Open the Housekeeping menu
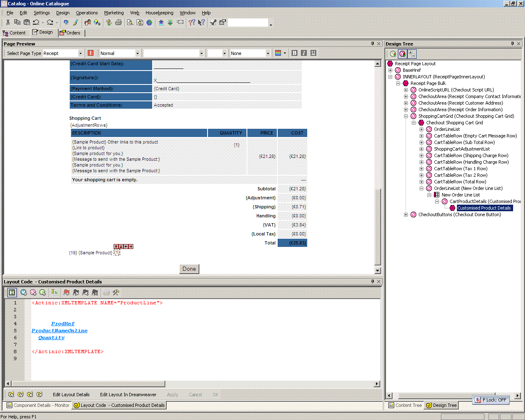 (x=159, y=13)
